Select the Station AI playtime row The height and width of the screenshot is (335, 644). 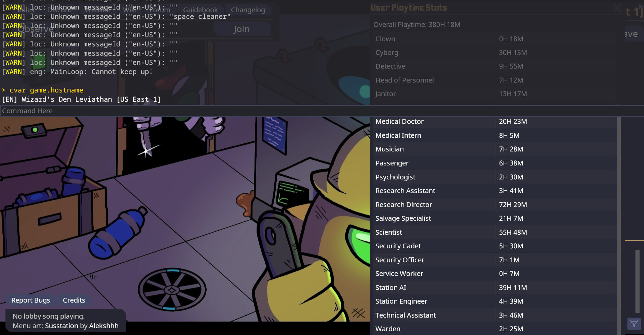(x=494, y=288)
